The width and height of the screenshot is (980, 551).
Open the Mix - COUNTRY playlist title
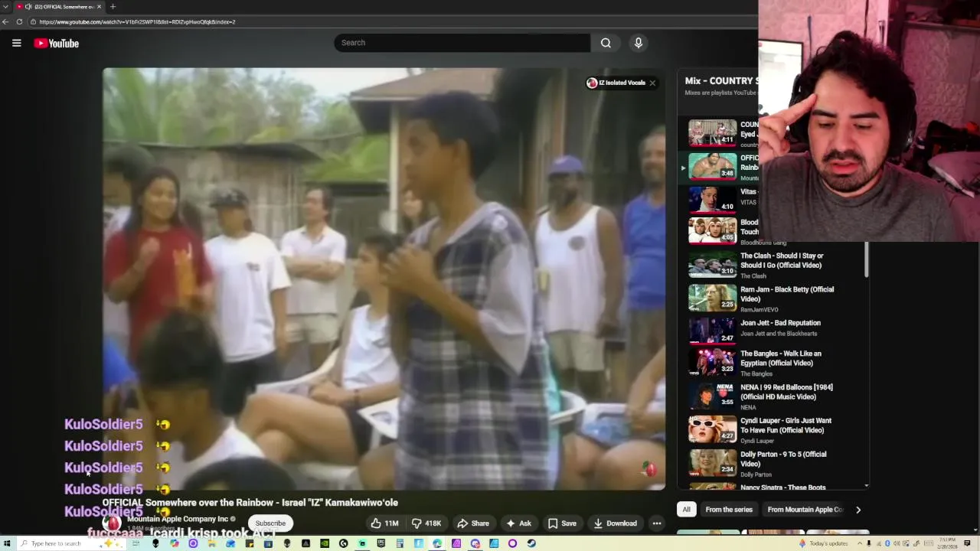click(721, 80)
